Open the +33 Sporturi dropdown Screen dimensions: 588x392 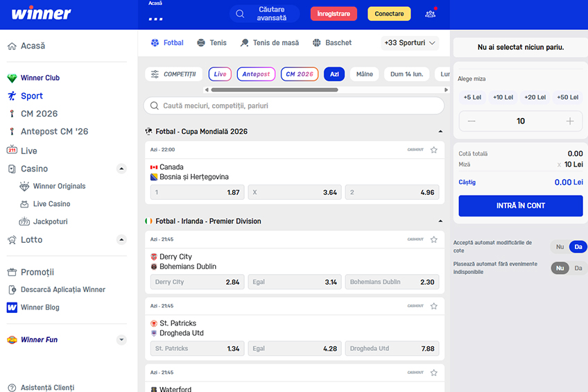point(410,43)
